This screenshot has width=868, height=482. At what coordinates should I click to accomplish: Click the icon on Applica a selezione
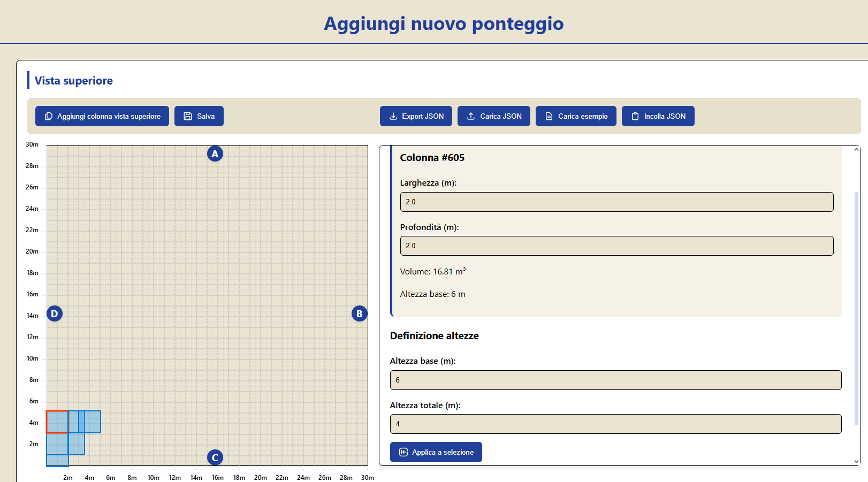coord(403,452)
